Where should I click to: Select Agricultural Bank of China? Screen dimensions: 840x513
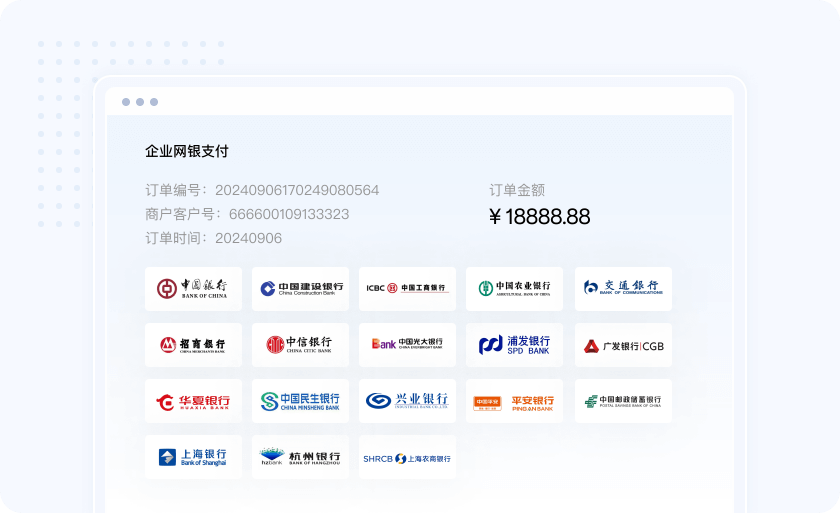[514, 289]
